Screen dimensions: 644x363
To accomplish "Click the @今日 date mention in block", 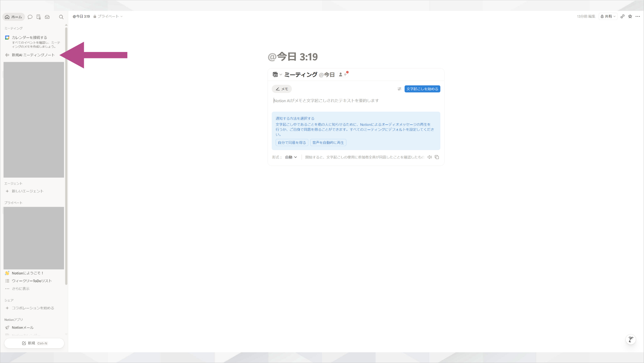I will tap(327, 75).
